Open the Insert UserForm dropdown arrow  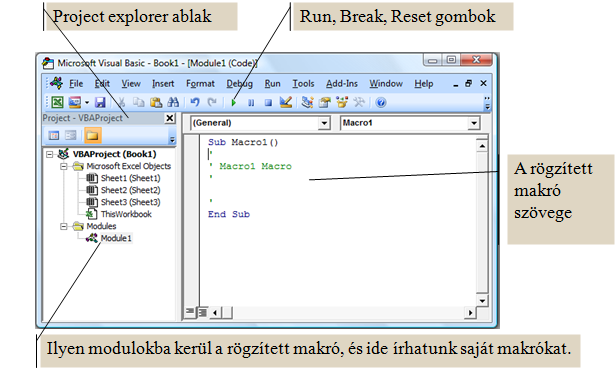point(87,103)
